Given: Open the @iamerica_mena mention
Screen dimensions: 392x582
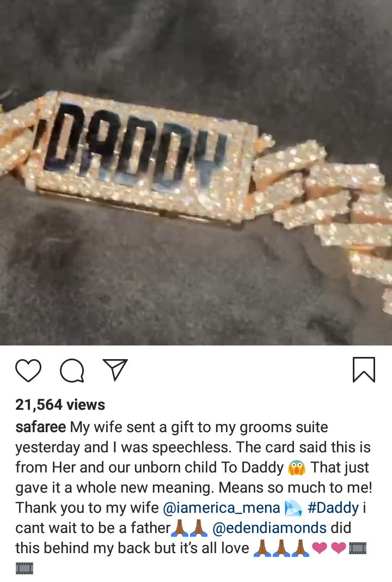Looking at the screenshot, I should click(x=222, y=508).
